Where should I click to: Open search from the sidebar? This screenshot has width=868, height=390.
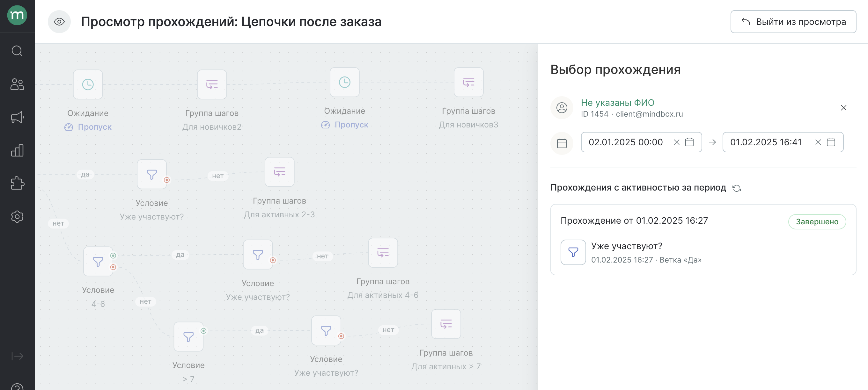click(x=17, y=51)
